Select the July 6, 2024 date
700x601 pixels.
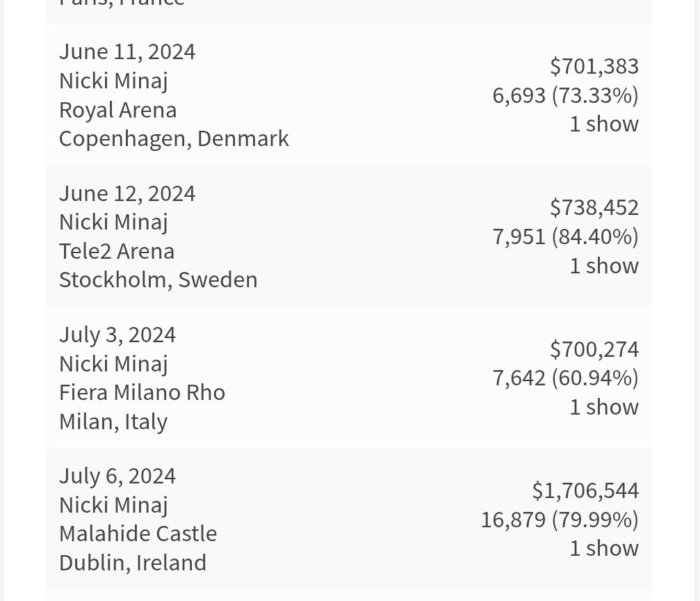tap(117, 476)
